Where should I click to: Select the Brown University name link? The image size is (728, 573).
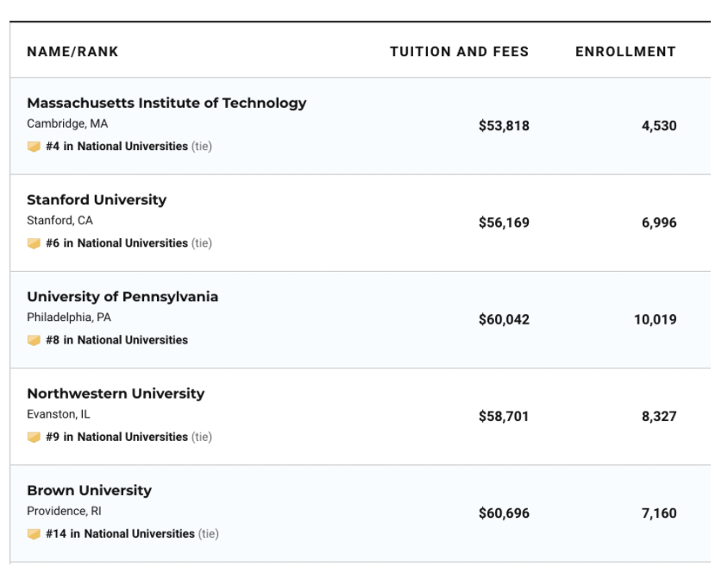tap(89, 490)
